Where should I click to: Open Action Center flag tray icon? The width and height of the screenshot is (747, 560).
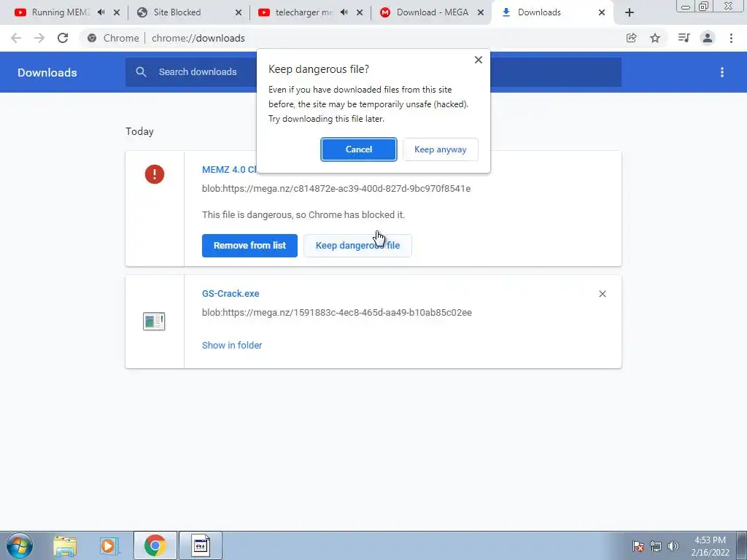coord(638,546)
